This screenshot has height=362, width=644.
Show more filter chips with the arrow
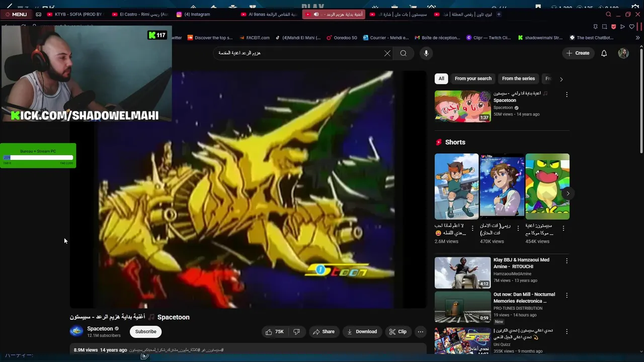click(561, 79)
